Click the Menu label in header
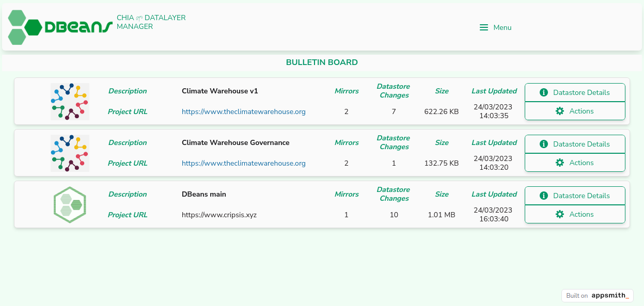Image resolution: width=644 pixels, height=306 pixels. 502,27
